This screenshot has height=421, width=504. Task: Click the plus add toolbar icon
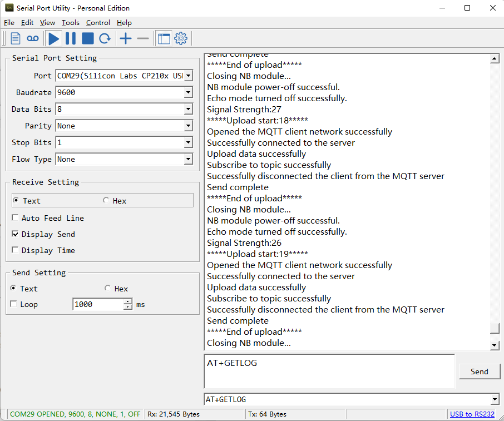coord(126,38)
